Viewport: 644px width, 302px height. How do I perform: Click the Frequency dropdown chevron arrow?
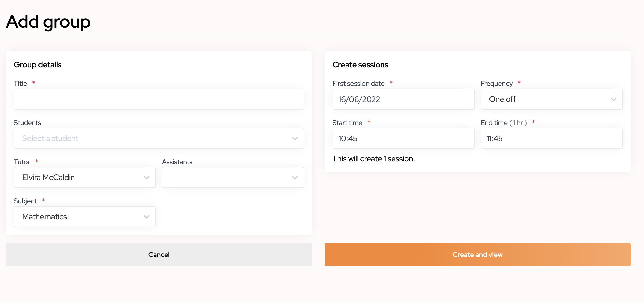click(613, 99)
